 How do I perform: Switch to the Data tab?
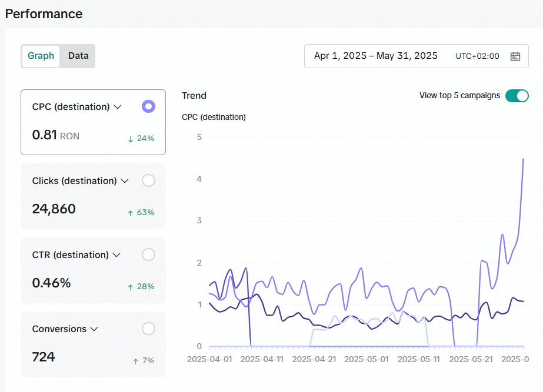click(x=78, y=56)
